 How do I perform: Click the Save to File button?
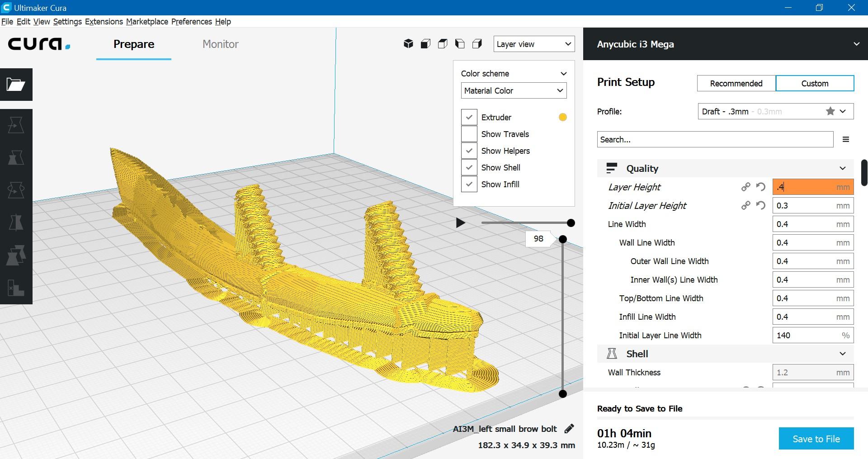(x=816, y=439)
